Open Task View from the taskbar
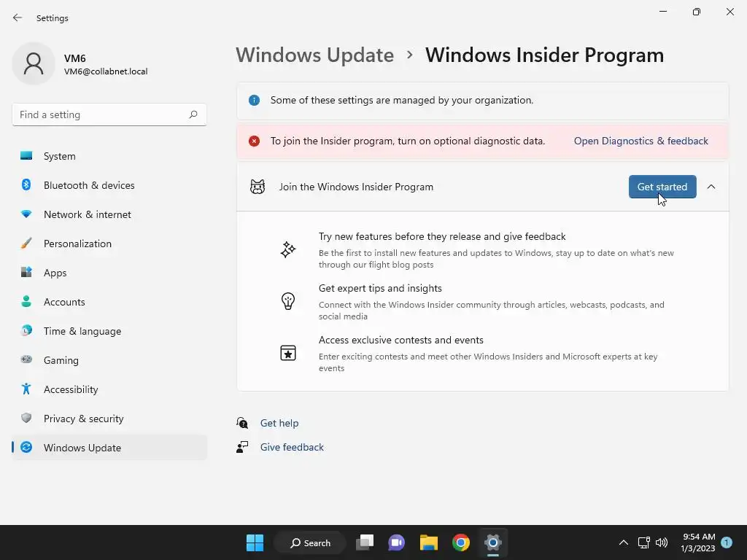Viewport: 747px width, 560px height. click(365, 542)
